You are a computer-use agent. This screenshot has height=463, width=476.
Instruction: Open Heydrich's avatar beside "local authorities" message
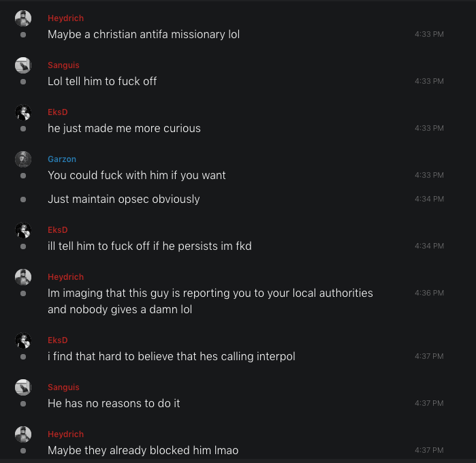click(x=23, y=277)
